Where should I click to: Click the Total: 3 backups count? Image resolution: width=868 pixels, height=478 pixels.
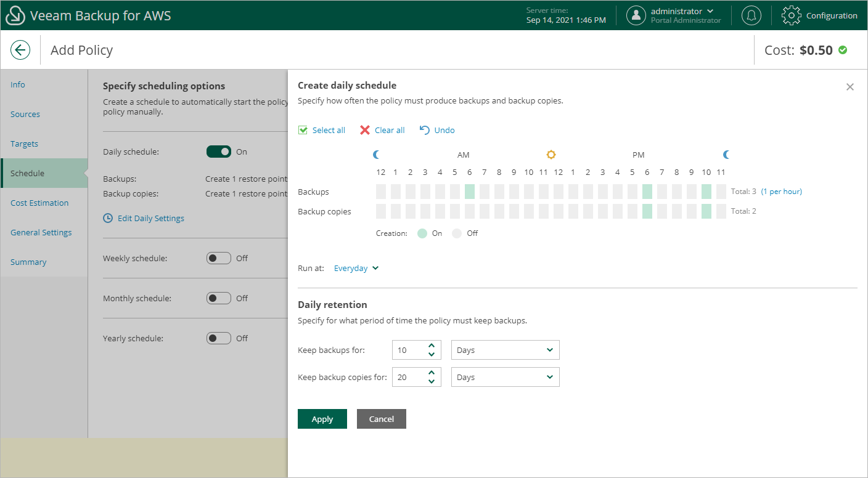point(743,192)
